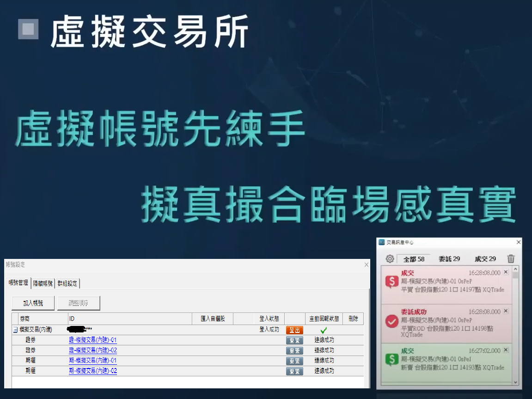Image resolution: width=532 pixels, height=399 pixels.
Task: Switch to the 群組設定 tab
Action: 67,283
